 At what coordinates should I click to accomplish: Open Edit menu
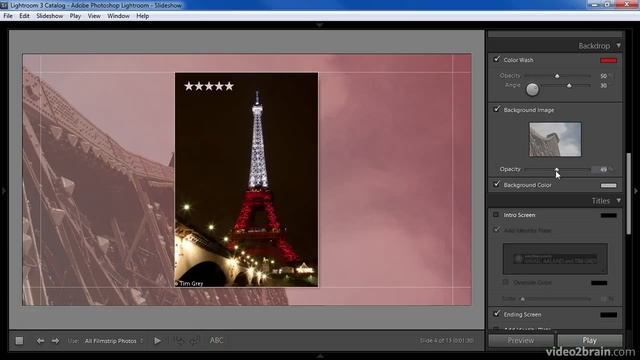(24, 16)
